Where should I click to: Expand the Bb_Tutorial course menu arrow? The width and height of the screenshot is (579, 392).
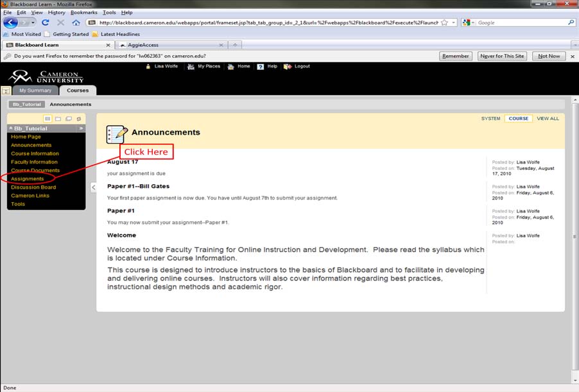coord(81,128)
